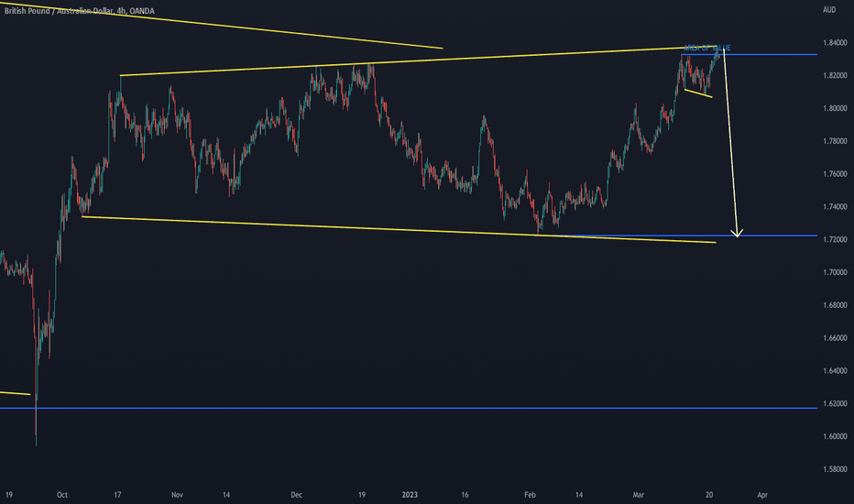The height and width of the screenshot is (504, 854).
Task: Click the 1.58000 price axis label
Action: click(835, 469)
